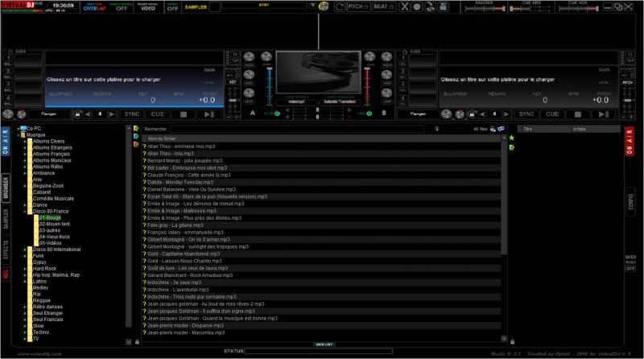Viewport: 644px width, 359px height.
Task: Toggle the green AUTO indicator for deck A
Action: coord(277,113)
